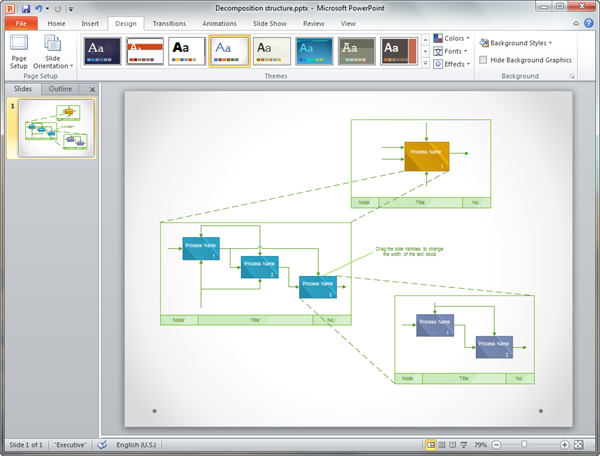Screen dimensions: 600x456
Task: Open the Colors dropdown
Action: click(452, 38)
